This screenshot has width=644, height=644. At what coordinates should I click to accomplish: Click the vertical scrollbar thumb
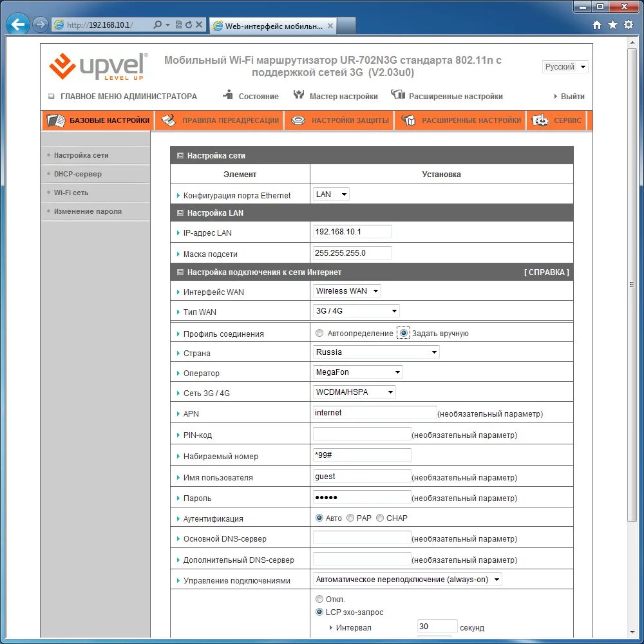(632, 284)
